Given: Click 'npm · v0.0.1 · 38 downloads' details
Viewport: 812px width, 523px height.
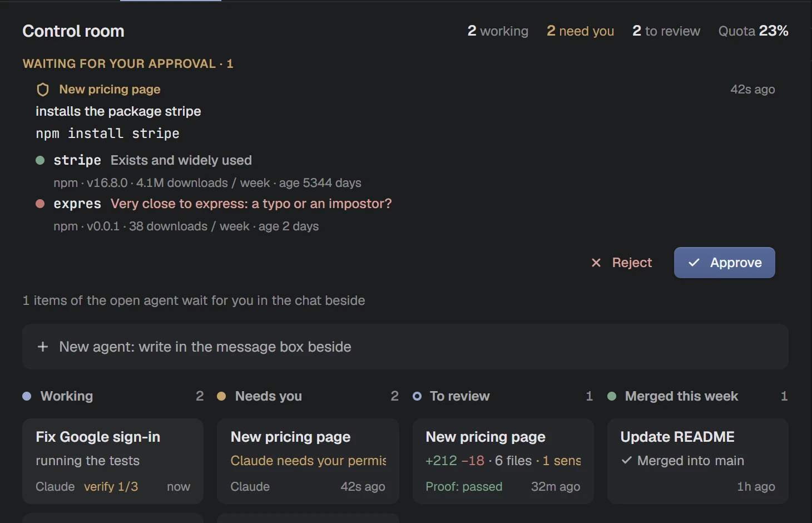Looking at the screenshot, I should click(186, 226).
